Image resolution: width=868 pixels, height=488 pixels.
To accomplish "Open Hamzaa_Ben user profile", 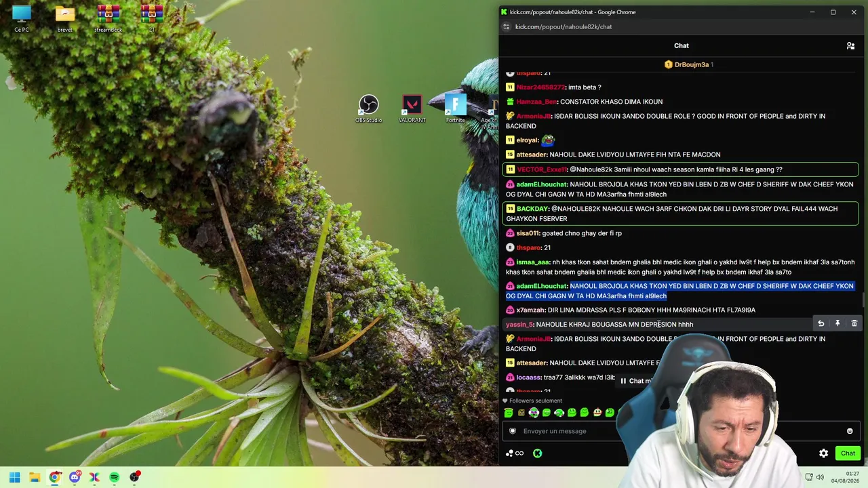I will (x=536, y=102).
